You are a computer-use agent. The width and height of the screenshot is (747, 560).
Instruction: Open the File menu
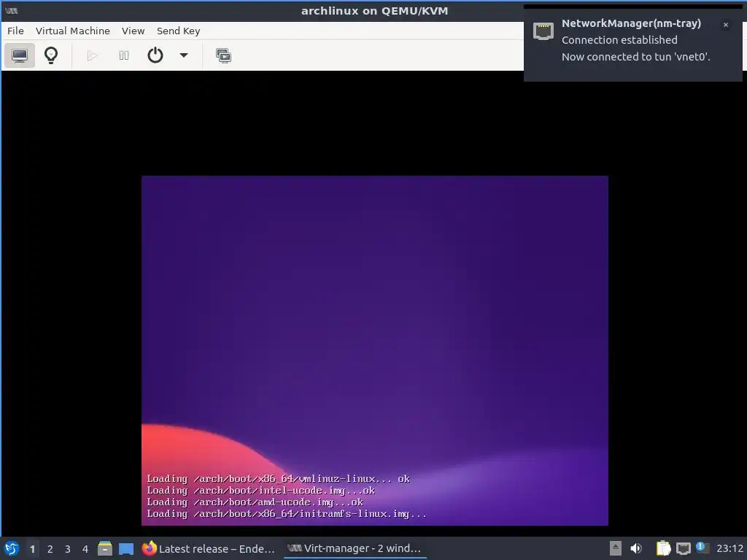click(15, 31)
